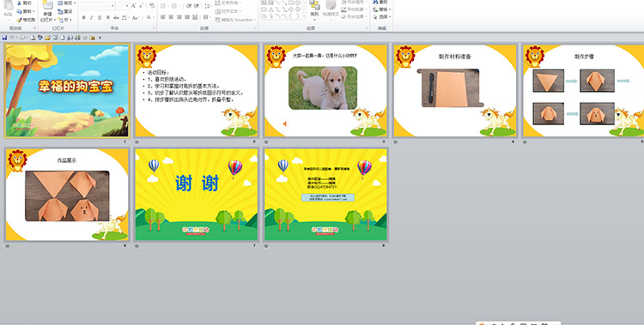Open the font name dropdown
The image size is (644, 325).
112,6
